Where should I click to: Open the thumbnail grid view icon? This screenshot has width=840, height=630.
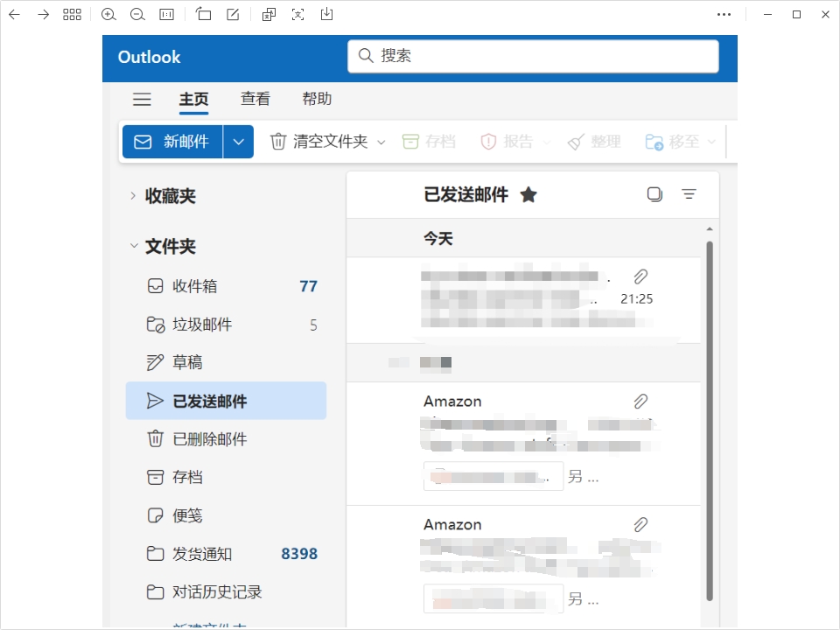[72, 15]
